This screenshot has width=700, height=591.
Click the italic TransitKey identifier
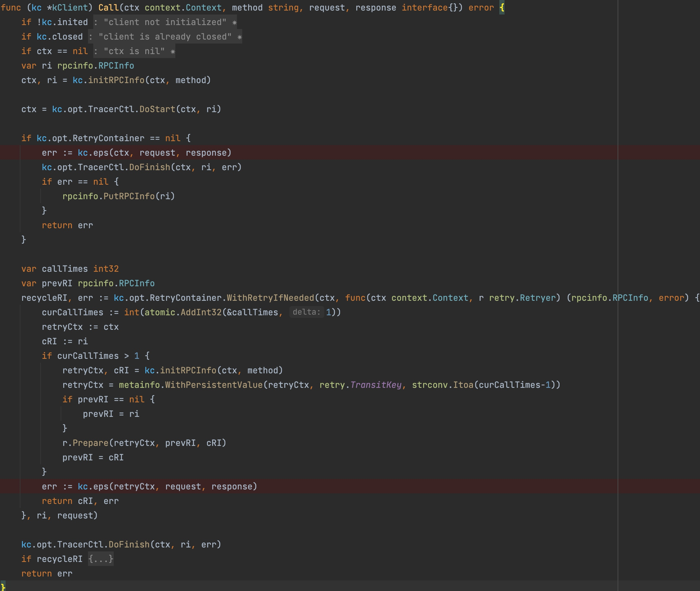point(376,385)
